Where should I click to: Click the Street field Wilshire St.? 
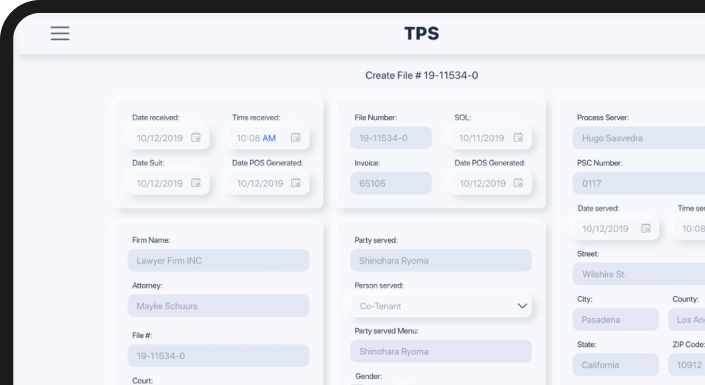pyautogui.click(x=639, y=274)
